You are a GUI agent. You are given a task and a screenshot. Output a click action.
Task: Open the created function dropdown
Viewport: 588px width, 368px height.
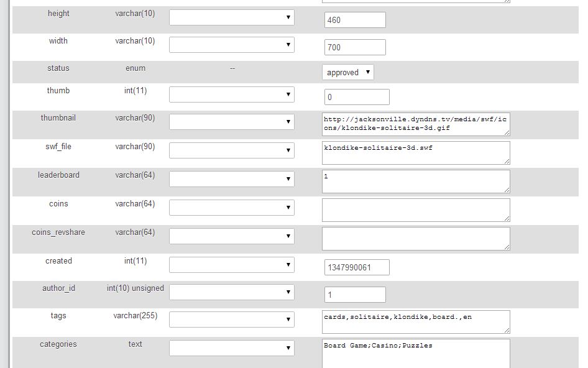coord(232,265)
